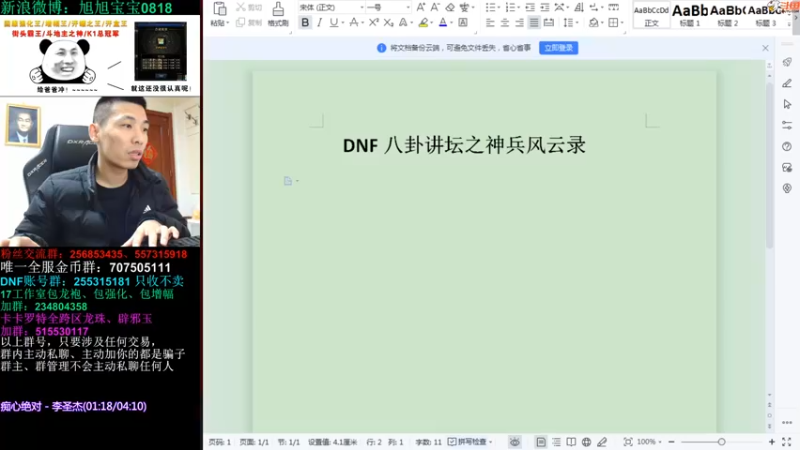Align text left

click(490, 22)
